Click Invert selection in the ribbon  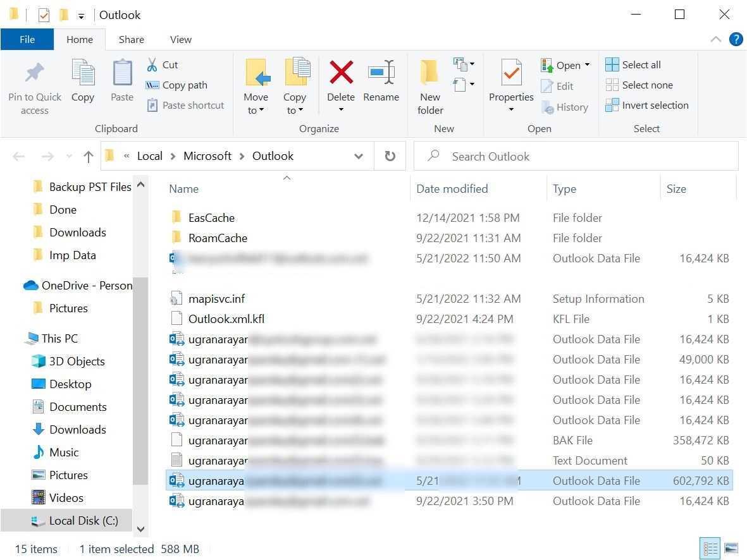(x=647, y=106)
